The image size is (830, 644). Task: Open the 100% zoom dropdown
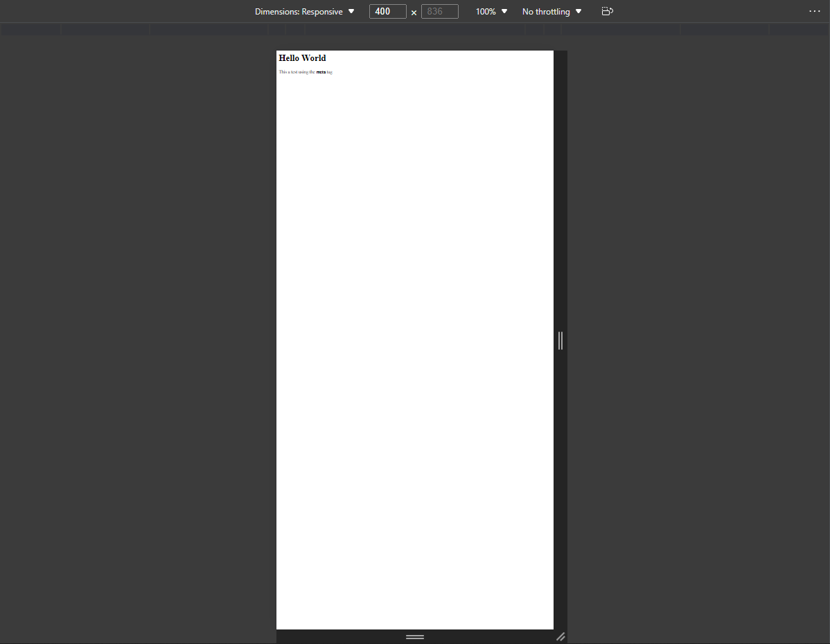click(491, 12)
